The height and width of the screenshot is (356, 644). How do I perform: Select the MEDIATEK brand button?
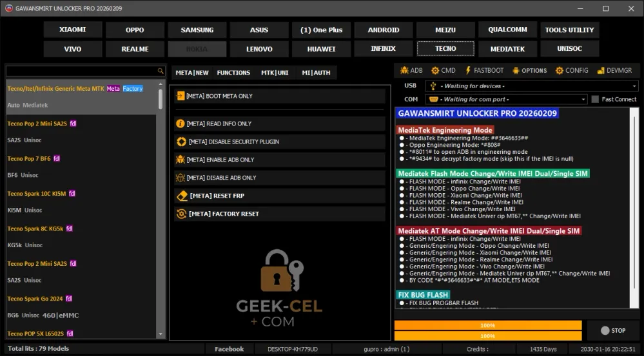507,49
